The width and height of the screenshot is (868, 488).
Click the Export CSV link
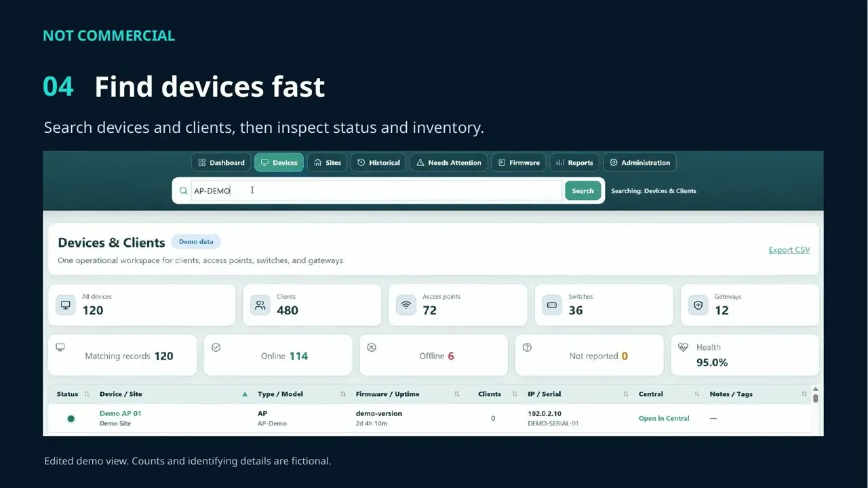(x=789, y=250)
